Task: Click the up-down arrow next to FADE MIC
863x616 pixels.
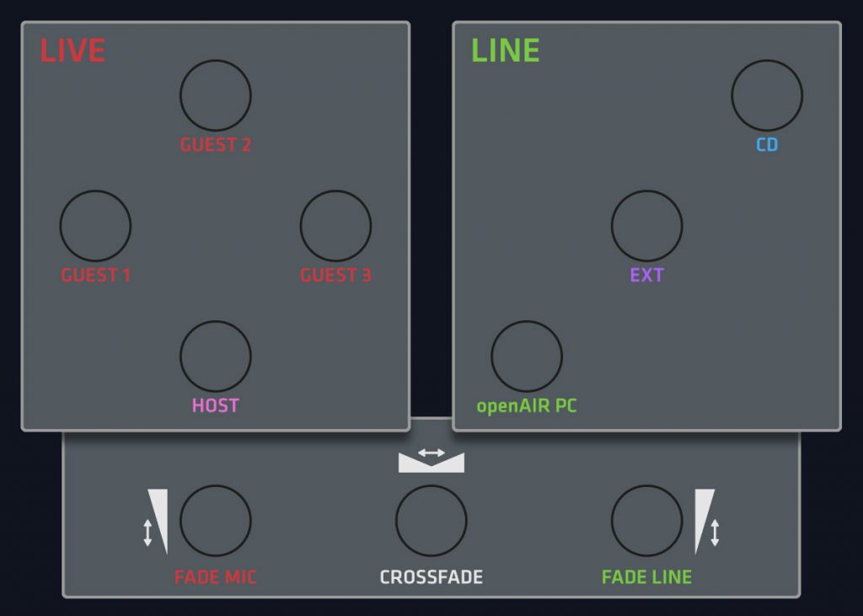Action: [147, 533]
